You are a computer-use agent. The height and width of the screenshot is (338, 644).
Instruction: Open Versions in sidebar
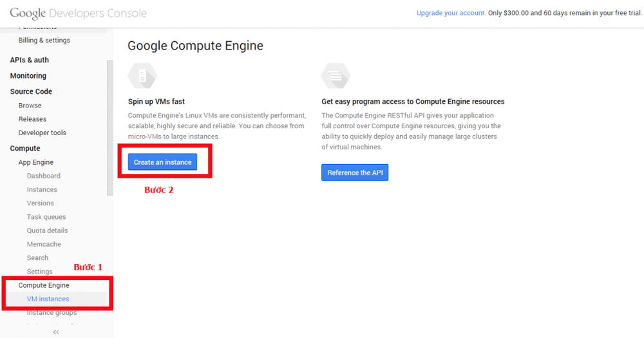click(40, 203)
